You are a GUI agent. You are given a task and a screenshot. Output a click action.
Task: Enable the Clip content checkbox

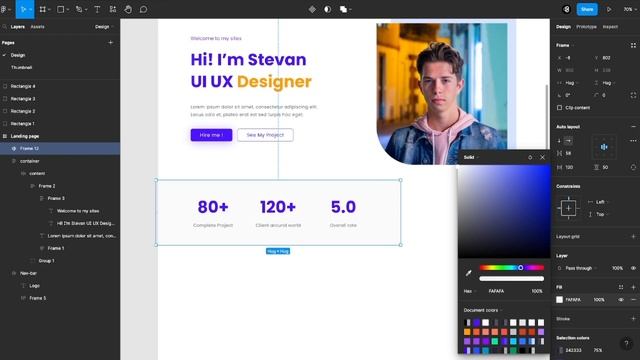pyautogui.click(x=559, y=108)
